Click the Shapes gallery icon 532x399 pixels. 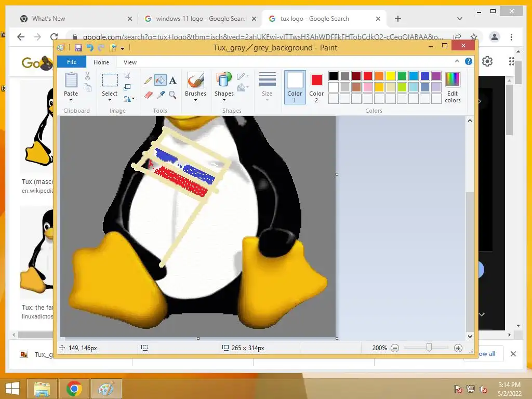coord(223,80)
